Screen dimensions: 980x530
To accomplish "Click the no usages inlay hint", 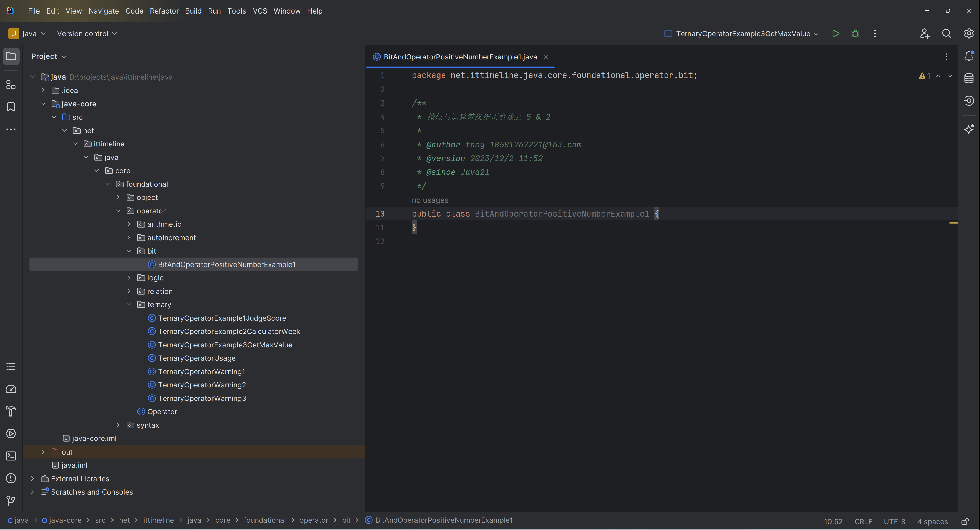I will tap(430, 200).
